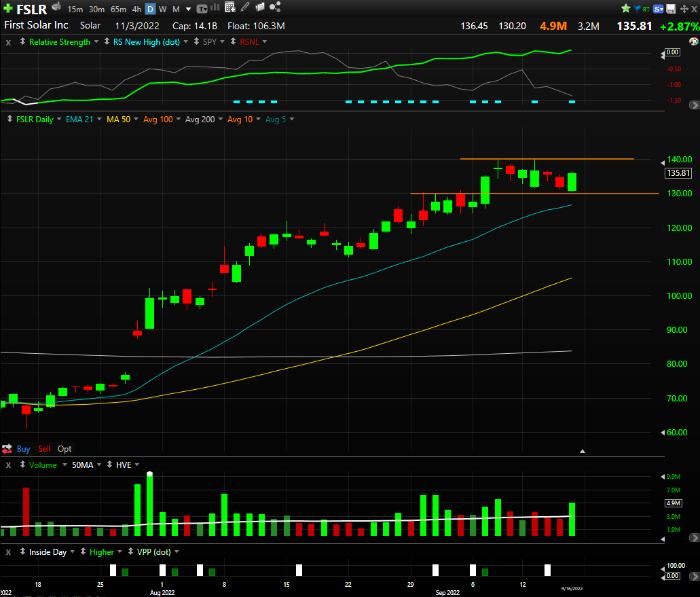This screenshot has height=597, width=700.
Task: Click the reorder arrows beside SPY
Action: (196, 41)
